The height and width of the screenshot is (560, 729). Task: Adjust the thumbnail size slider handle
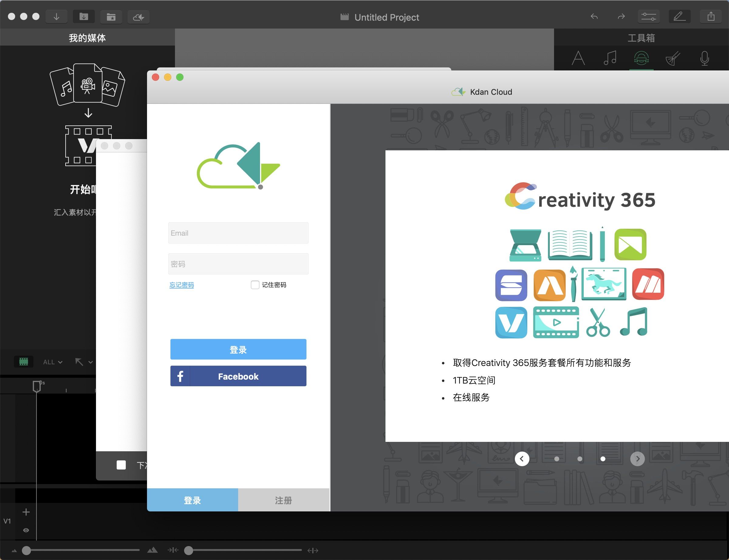26,550
